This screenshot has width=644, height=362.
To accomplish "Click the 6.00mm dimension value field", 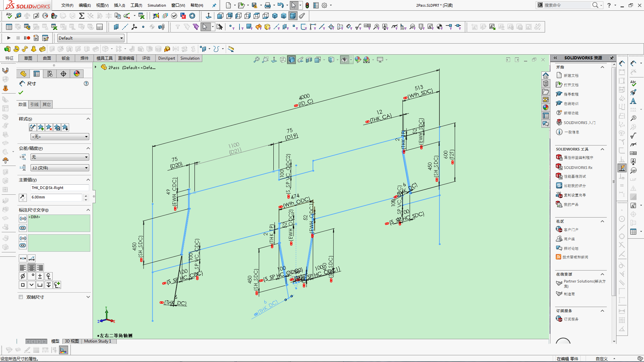I will pos(56,197).
